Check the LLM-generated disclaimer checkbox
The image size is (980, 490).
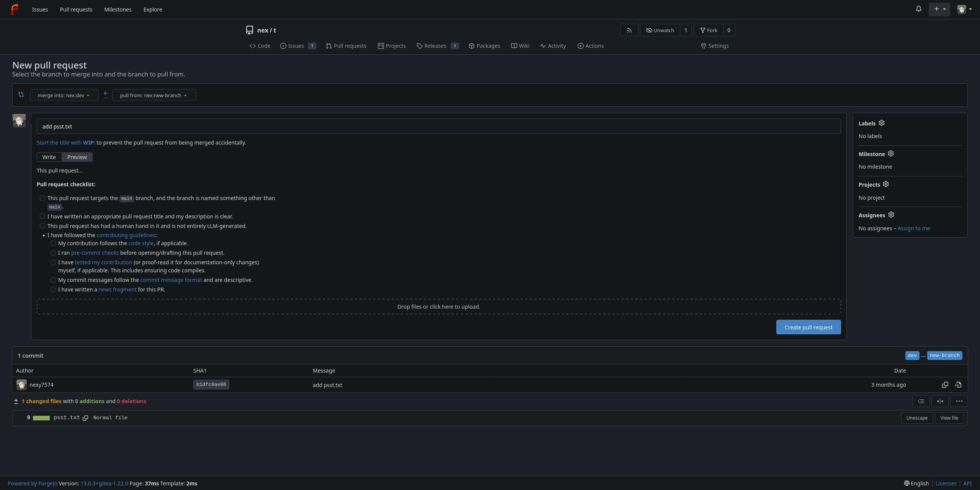42,226
